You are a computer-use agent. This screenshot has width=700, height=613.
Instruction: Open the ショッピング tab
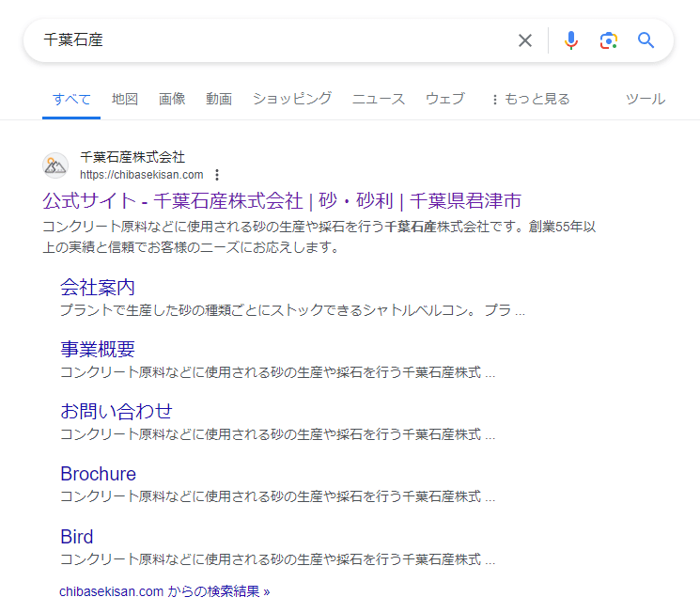(x=292, y=99)
